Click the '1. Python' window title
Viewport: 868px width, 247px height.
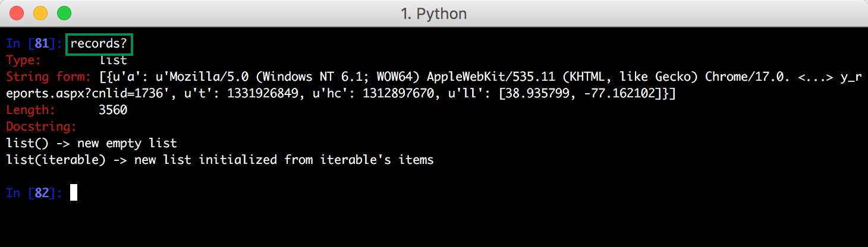click(433, 13)
